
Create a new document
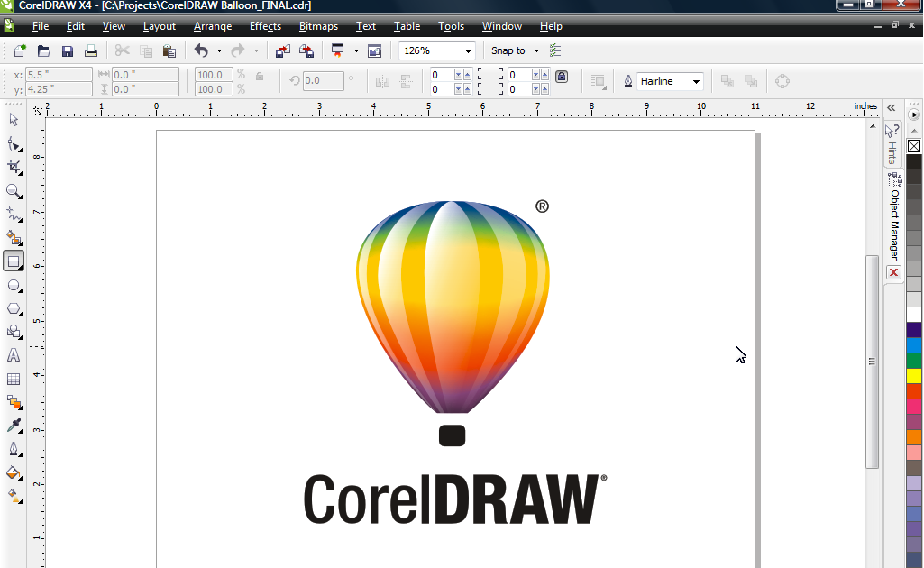20,50
